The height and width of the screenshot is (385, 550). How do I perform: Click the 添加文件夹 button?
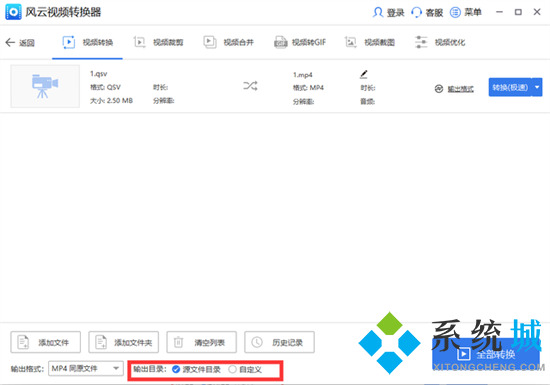coord(123,342)
